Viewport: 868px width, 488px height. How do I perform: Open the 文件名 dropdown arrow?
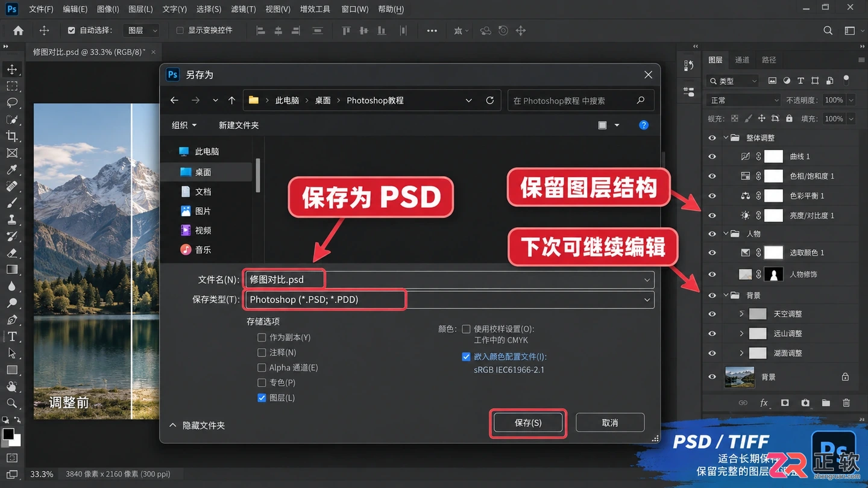click(x=647, y=280)
